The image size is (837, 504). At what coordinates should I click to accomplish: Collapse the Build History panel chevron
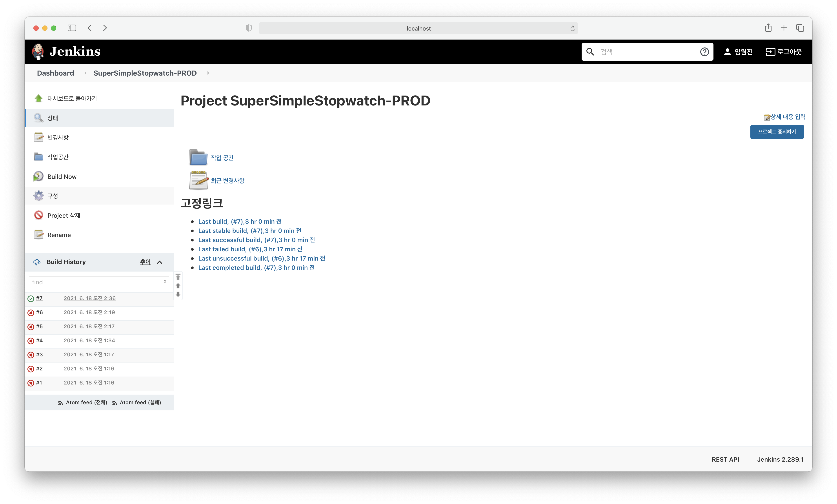pyautogui.click(x=160, y=262)
